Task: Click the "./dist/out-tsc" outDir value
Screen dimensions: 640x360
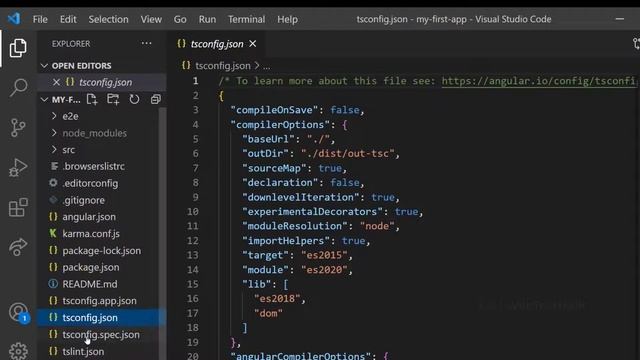Action: pos(348,153)
